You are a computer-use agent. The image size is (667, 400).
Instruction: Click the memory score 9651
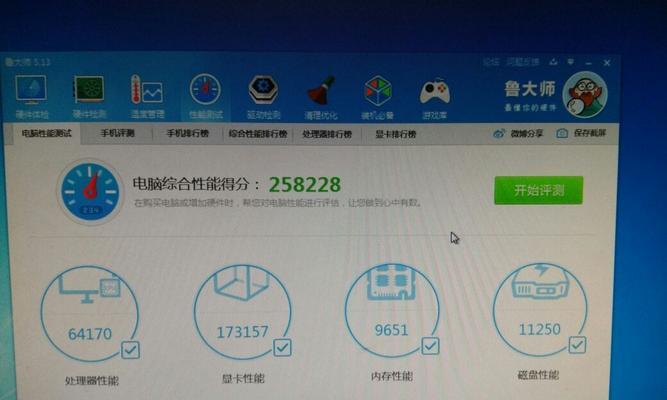pos(391,330)
